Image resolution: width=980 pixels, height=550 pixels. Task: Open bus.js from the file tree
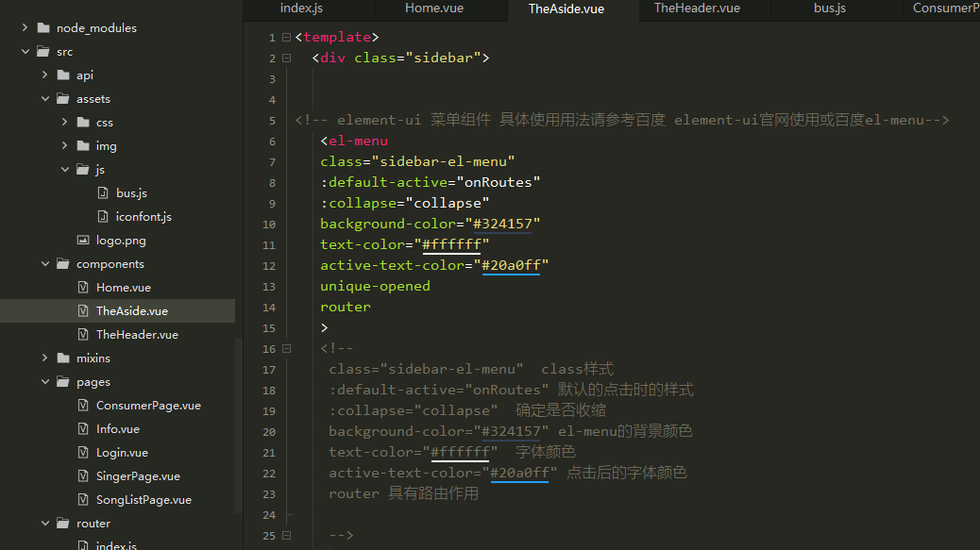(x=131, y=192)
